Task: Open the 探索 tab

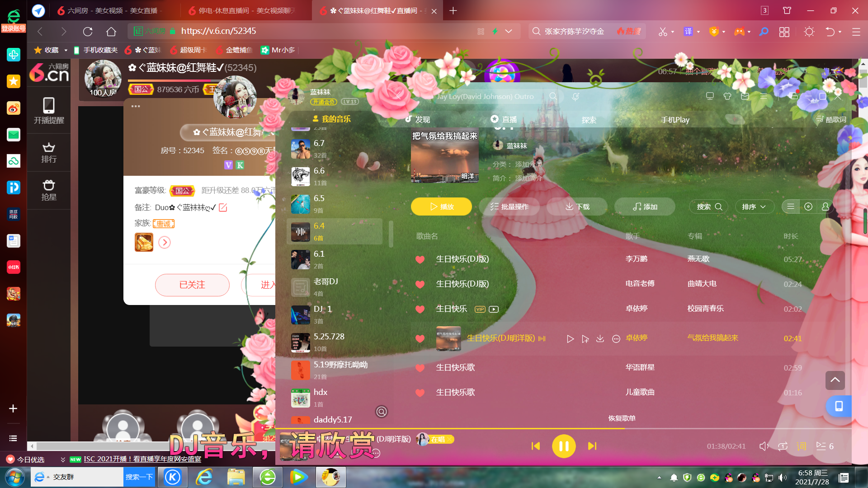Action: [589, 120]
